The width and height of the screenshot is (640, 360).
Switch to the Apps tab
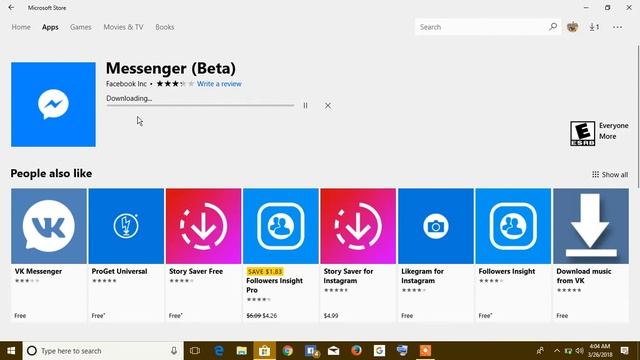click(50, 27)
